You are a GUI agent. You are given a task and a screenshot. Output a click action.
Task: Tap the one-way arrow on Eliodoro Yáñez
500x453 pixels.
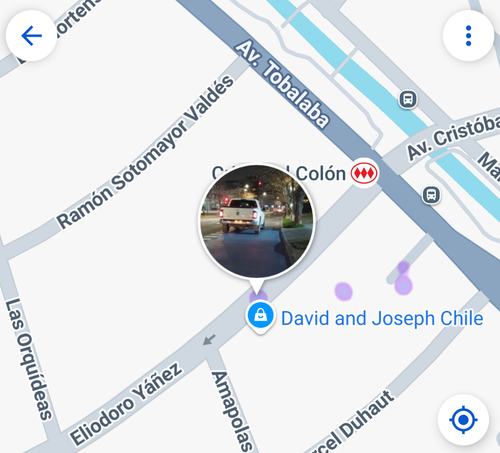[209, 340]
